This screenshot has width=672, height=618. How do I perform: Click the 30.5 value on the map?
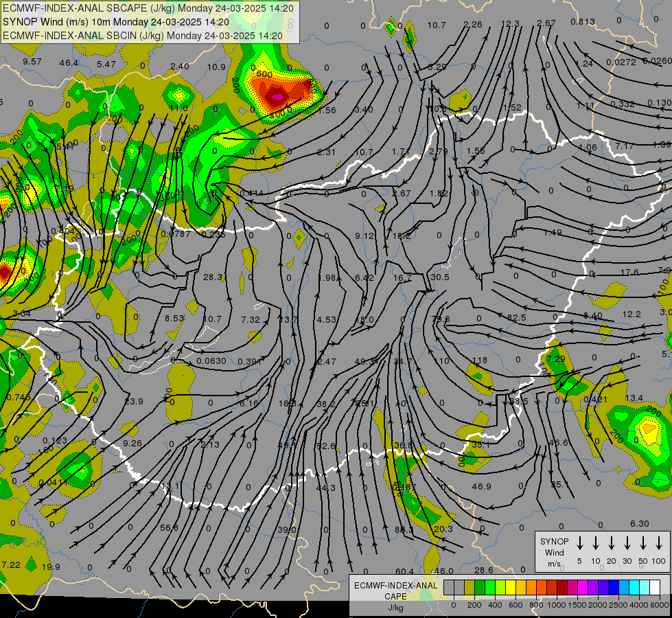pos(440,277)
